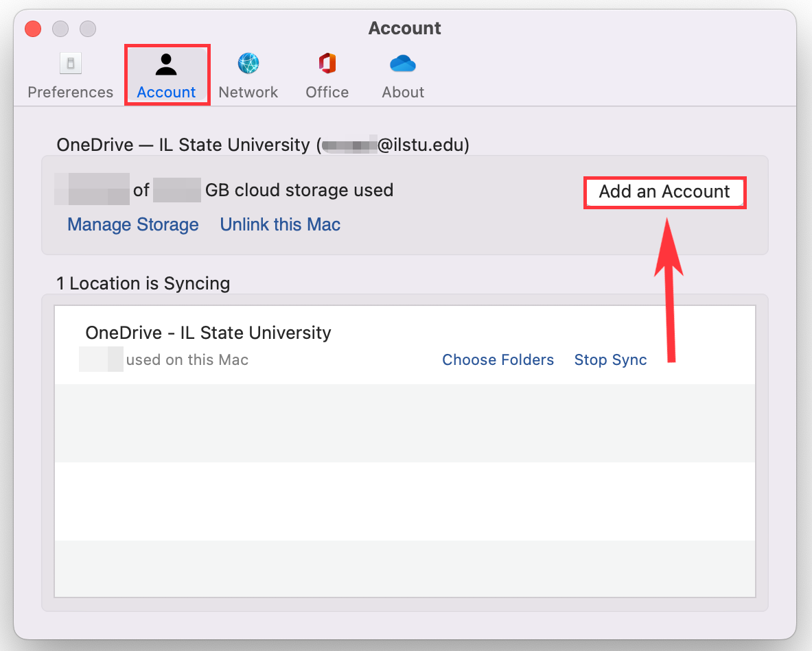Switch to the Preferences tab label
Image resolution: width=812 pixels, height=651 pixels.
click(71, 92)
